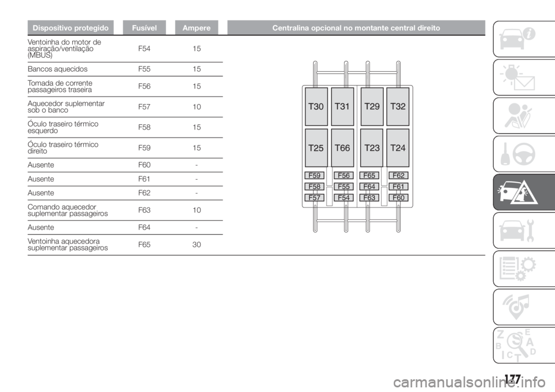Click the Ampere column header

point(197,28)
